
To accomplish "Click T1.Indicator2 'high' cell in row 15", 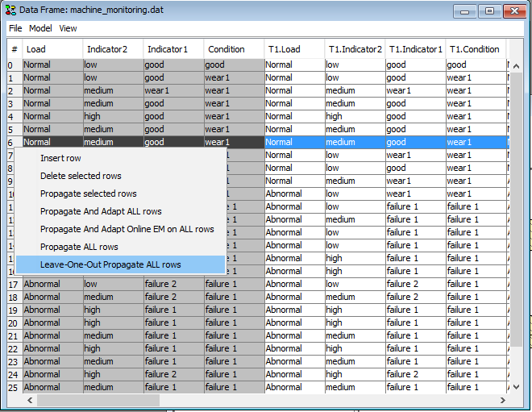I will (355, 258).
